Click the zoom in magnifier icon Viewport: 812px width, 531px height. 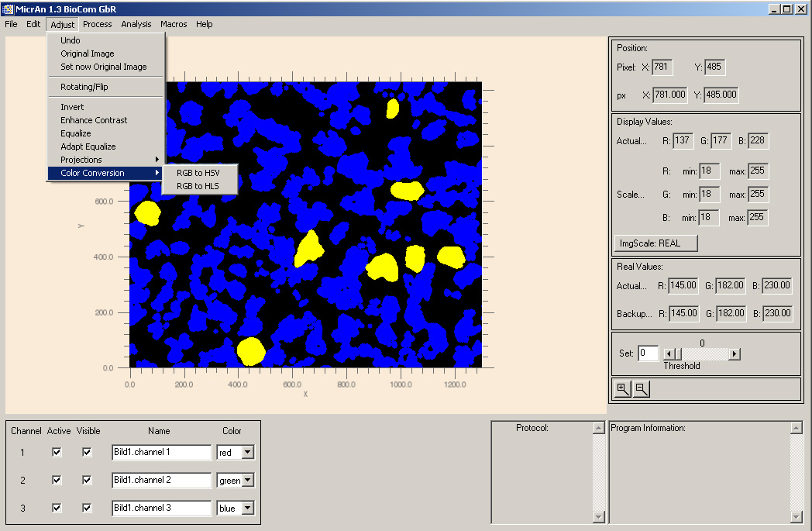[x=622, y=390]
